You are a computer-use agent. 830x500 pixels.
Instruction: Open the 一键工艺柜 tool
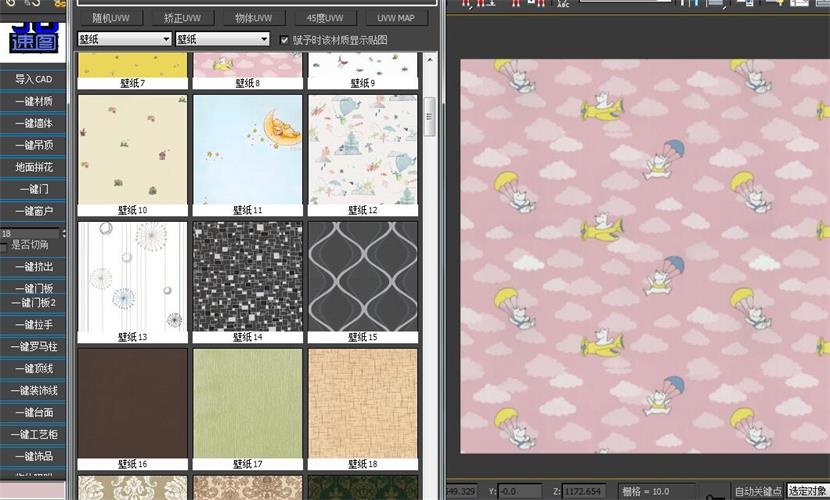(33, 434)
